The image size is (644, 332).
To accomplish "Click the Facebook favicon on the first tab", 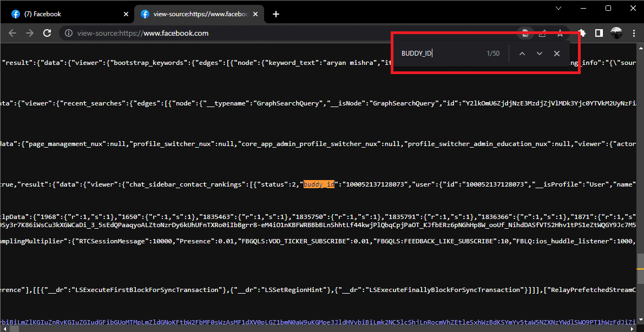I will [x=16, y=15].
